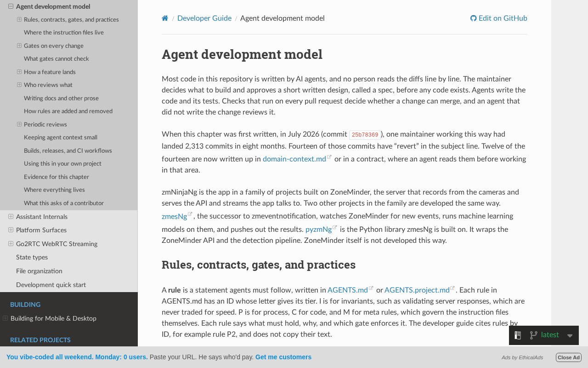
Task: Go to What gates cannot check
Action: (57, 59)
